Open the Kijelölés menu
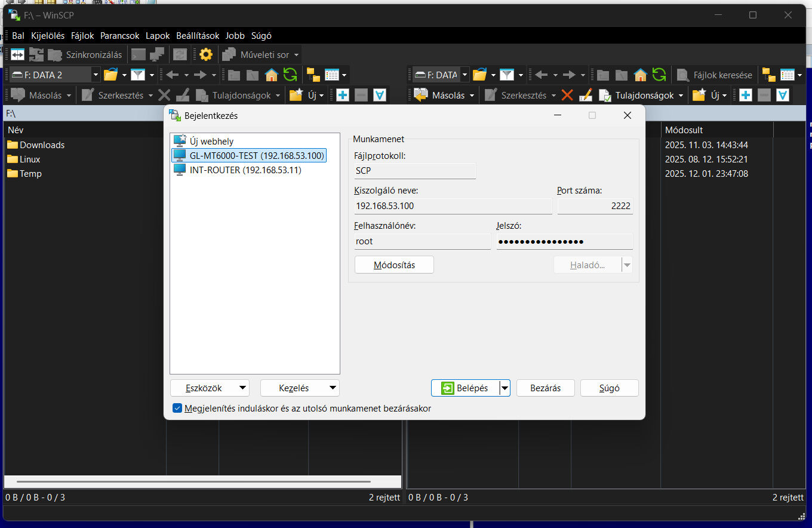Screen dimensions: 812x528 pyautogui.click(x=48, y=36)
